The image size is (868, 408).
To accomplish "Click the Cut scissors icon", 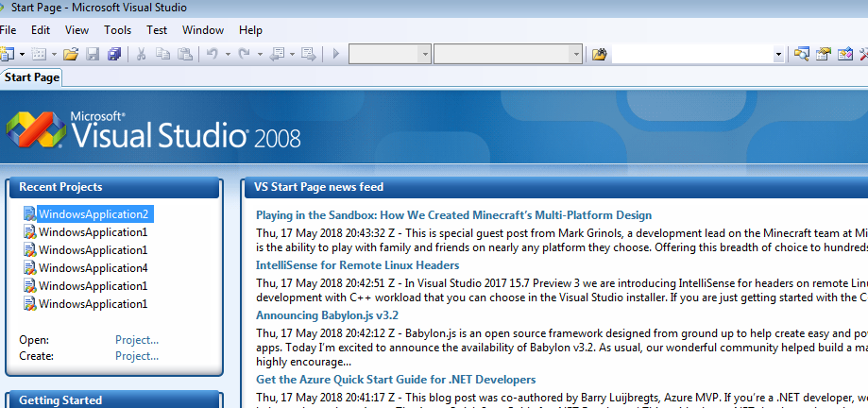I will point(141,54).
